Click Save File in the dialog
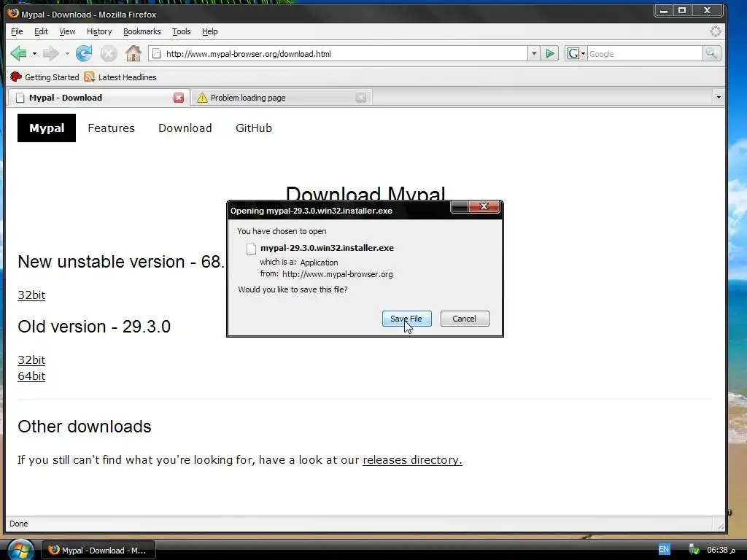The width and height of the screenshot is (747, 560). coord(406,319)
